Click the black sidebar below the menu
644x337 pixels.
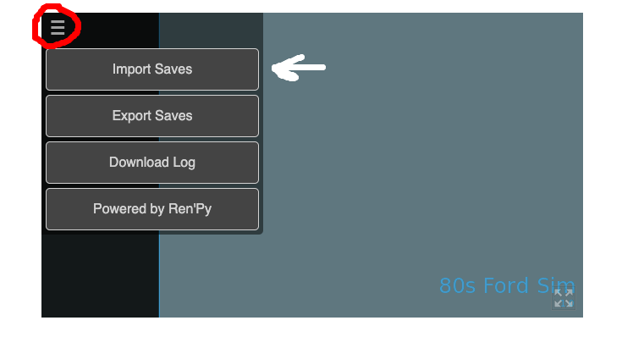point(100,275)
